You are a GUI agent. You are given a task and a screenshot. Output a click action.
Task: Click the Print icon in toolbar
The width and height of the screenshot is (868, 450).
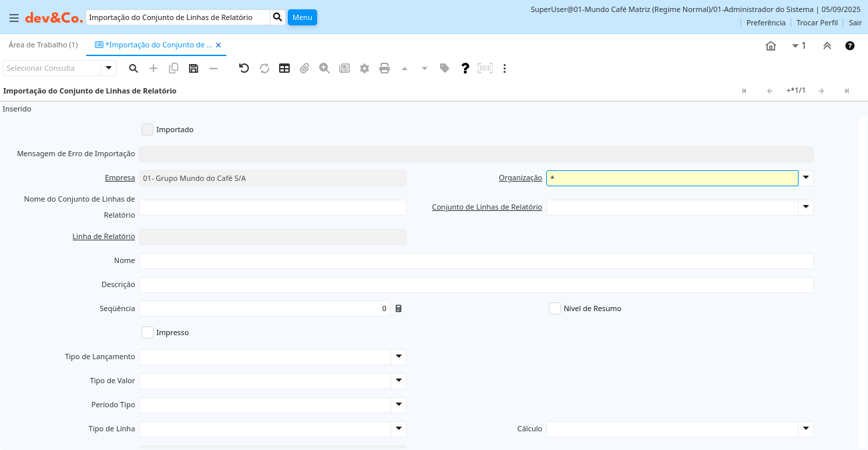coord(385,68)
